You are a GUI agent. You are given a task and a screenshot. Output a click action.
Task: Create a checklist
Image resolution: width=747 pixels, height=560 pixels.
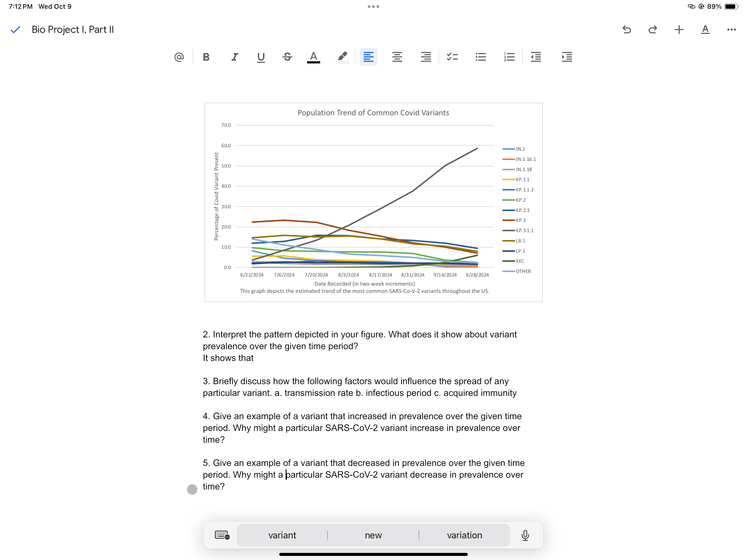tap(452, 57)
